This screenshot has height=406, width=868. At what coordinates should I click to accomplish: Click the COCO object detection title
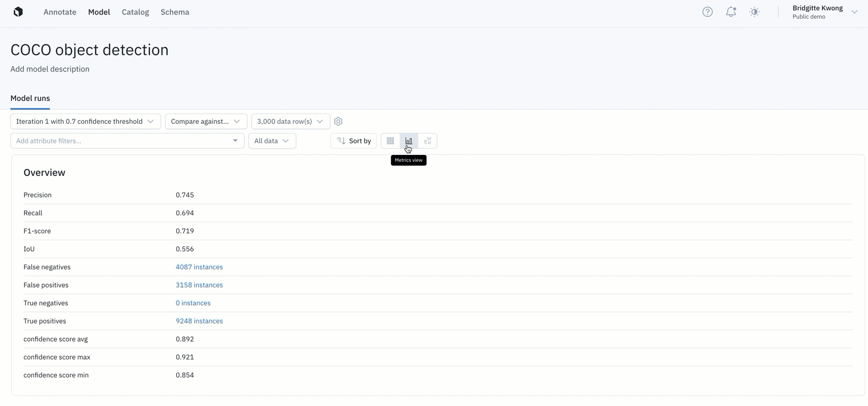pos(89,50)
